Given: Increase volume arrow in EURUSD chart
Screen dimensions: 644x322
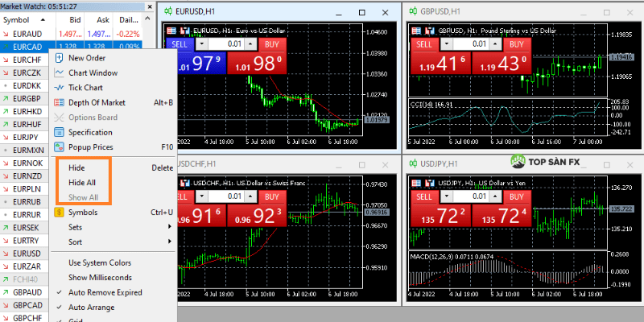Looking at the screenshot, I should (251, 44).
